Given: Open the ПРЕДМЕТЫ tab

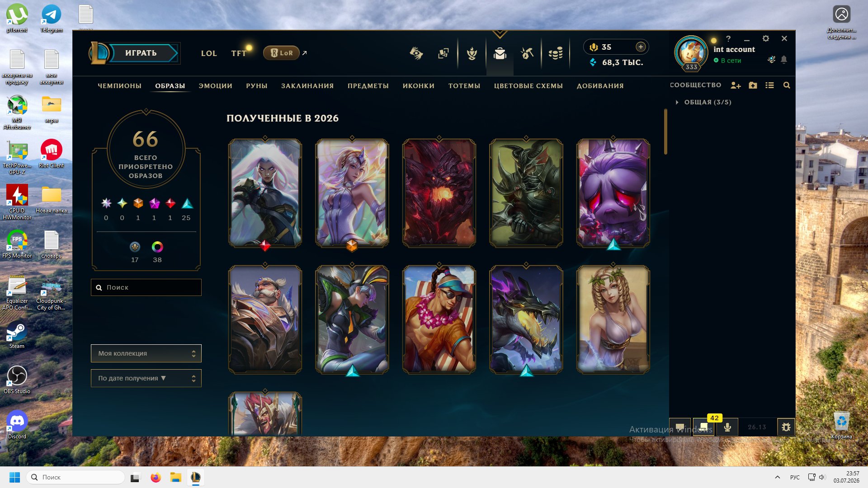Looking at the screenshot, I should pos(368,86).
